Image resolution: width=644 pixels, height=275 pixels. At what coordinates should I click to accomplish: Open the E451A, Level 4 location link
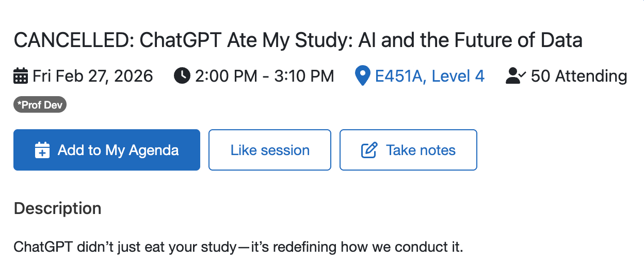coord(429,77)
